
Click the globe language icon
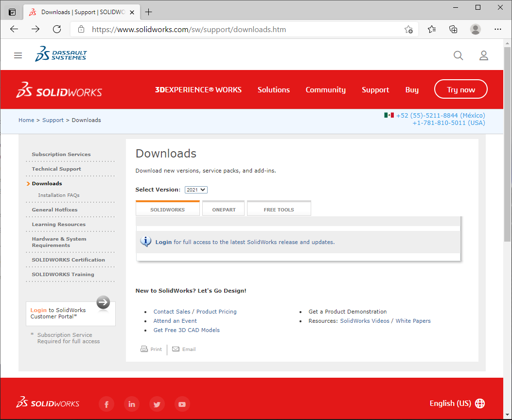(480, 403)
